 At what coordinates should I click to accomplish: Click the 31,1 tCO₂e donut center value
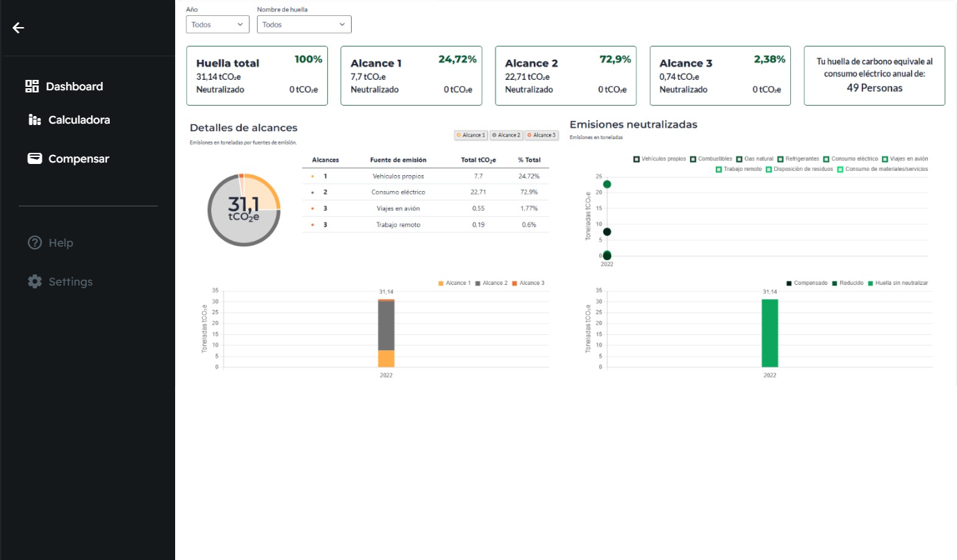click(x=244, y=208)
